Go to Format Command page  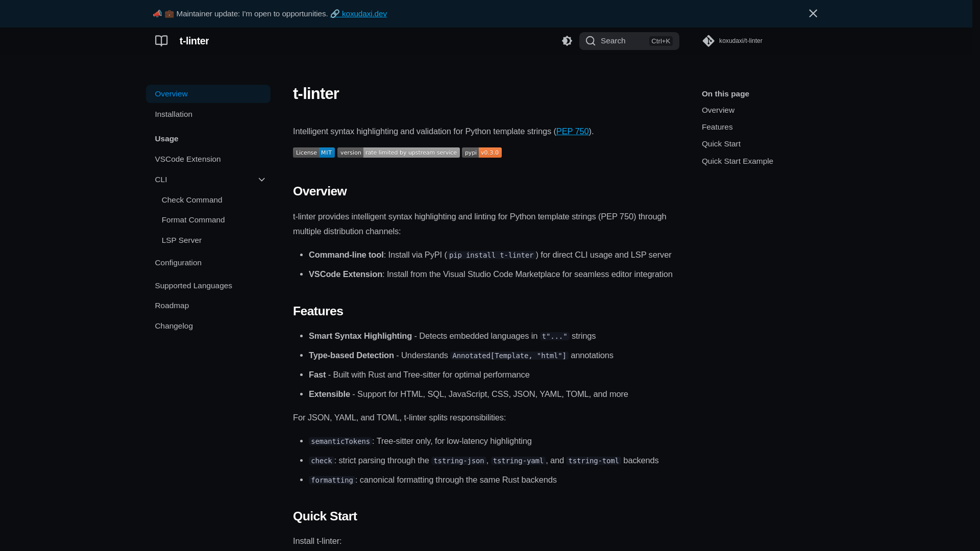pyautogui.click(x=193, y=220)
